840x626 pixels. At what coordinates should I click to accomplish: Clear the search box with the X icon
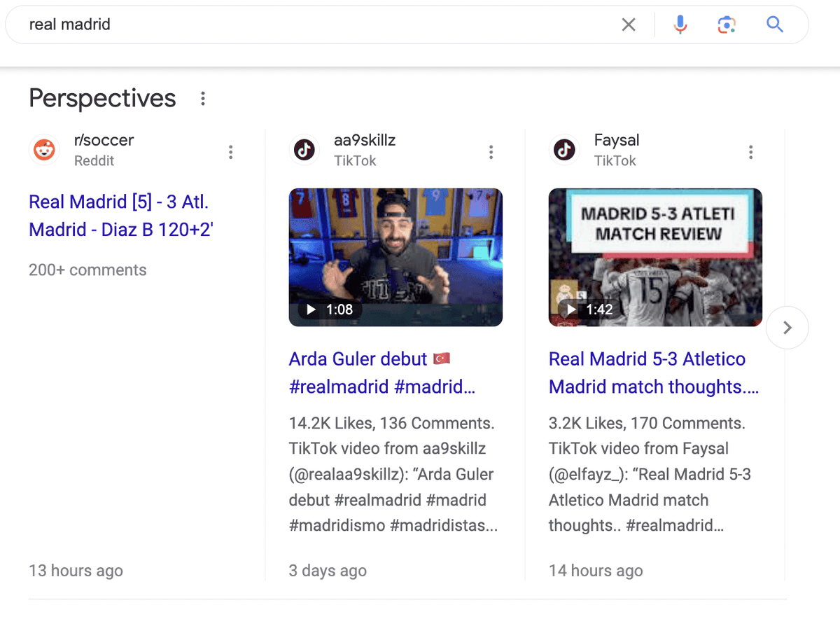coord(629,25)
